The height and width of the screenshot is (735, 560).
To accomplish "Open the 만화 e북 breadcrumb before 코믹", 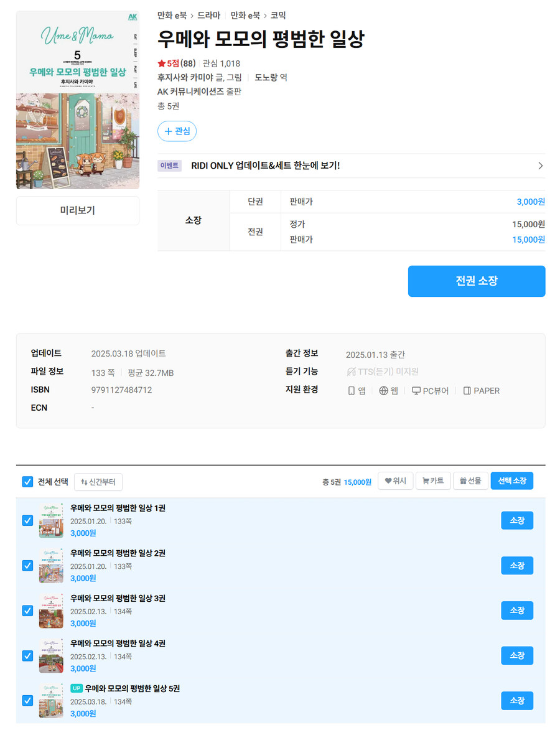I will (x=245, y=16).
